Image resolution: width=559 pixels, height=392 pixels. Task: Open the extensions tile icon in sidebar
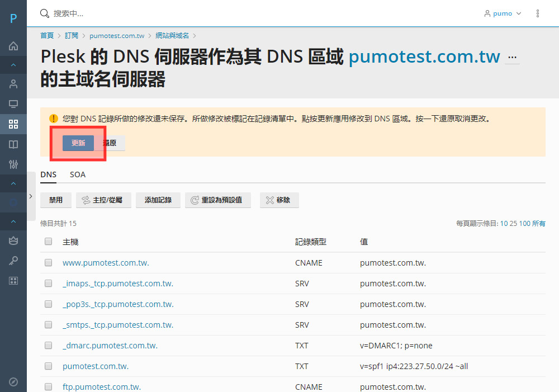point(13,281)
